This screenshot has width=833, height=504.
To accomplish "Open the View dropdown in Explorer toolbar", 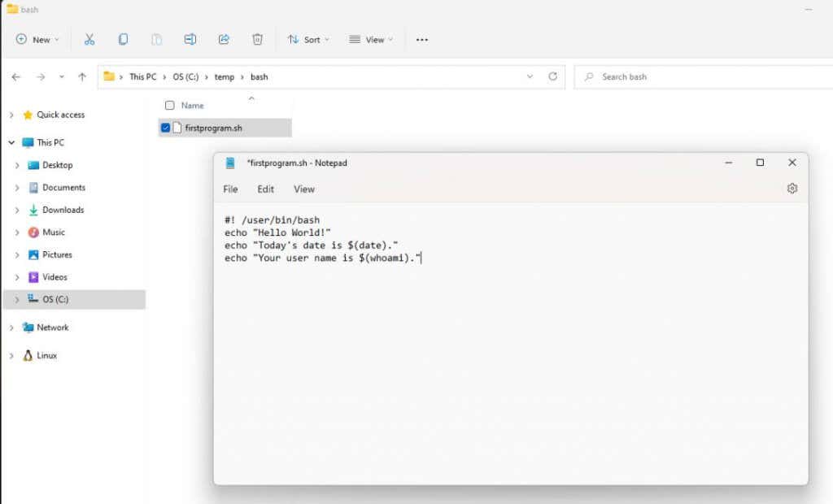I will point(371,39).
